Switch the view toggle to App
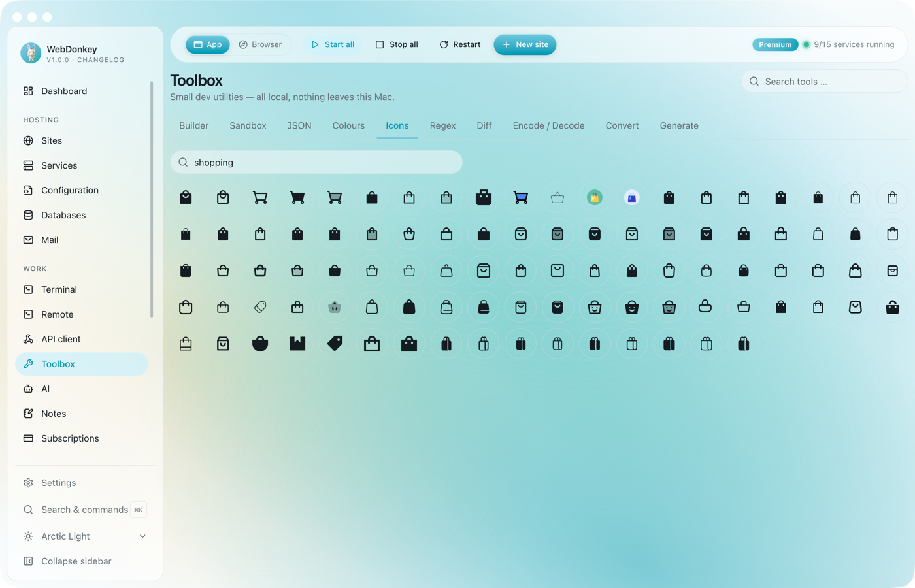This screenshot has width=915, height=588. coord(208,44)
